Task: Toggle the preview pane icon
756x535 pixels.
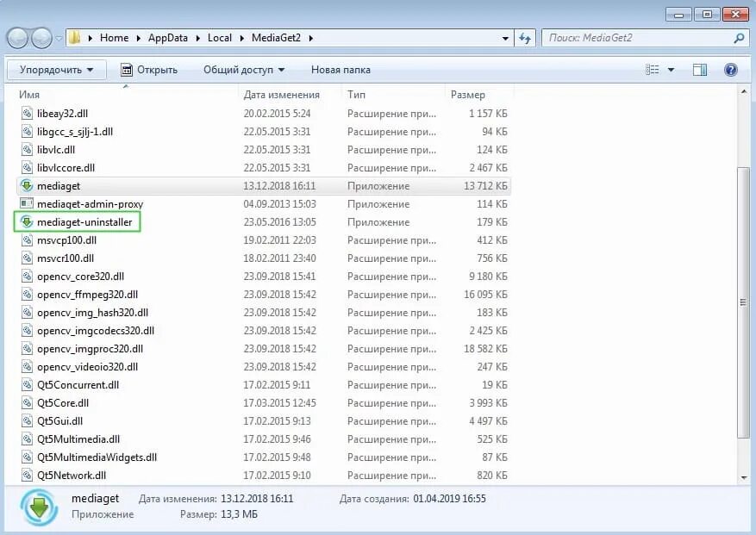Action: [700, 70]
